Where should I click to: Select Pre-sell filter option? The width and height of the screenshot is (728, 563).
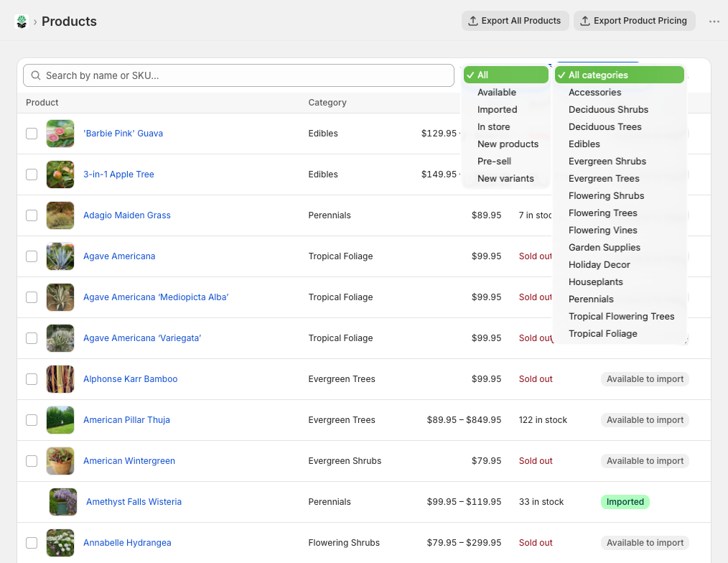[x=505, y=161]
